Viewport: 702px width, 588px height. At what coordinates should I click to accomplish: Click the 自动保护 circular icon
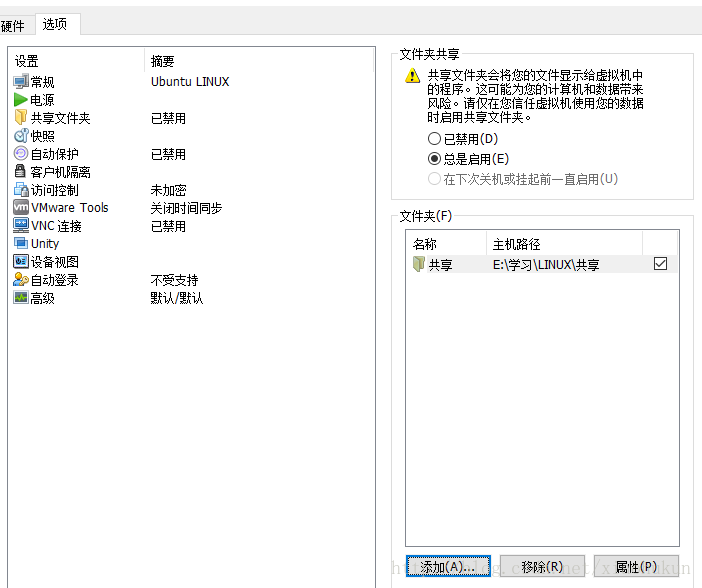(21, 154)
